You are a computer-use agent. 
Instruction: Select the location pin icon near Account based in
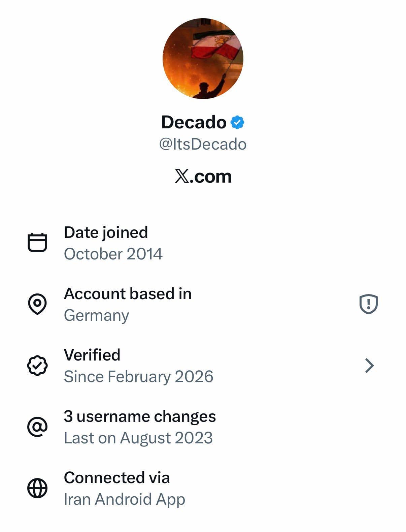click(37, 304)
